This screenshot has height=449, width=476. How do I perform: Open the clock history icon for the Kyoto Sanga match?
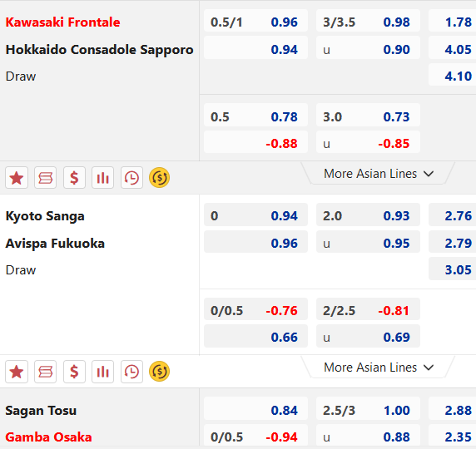(131, 372)
